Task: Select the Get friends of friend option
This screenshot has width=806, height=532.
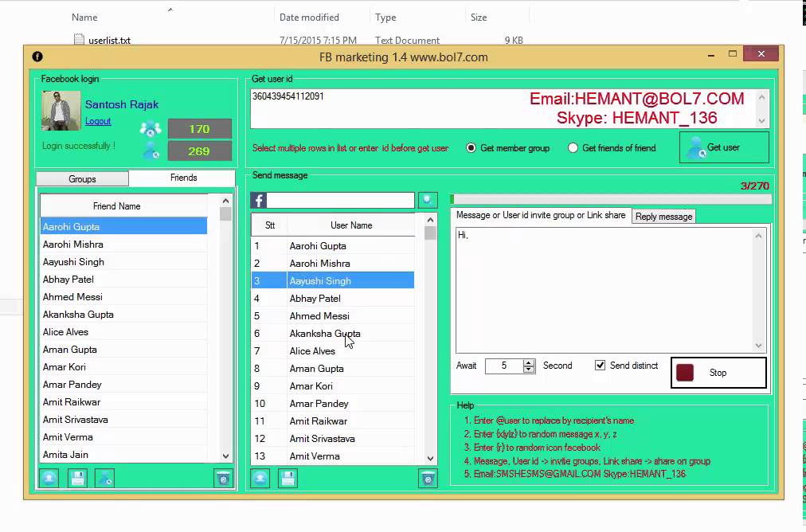Action: pos(573,148)
